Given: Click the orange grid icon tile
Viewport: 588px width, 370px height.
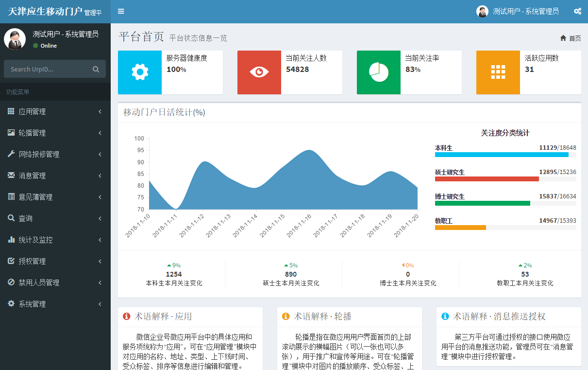Looking at the screenshot, I should coord(498,72).
